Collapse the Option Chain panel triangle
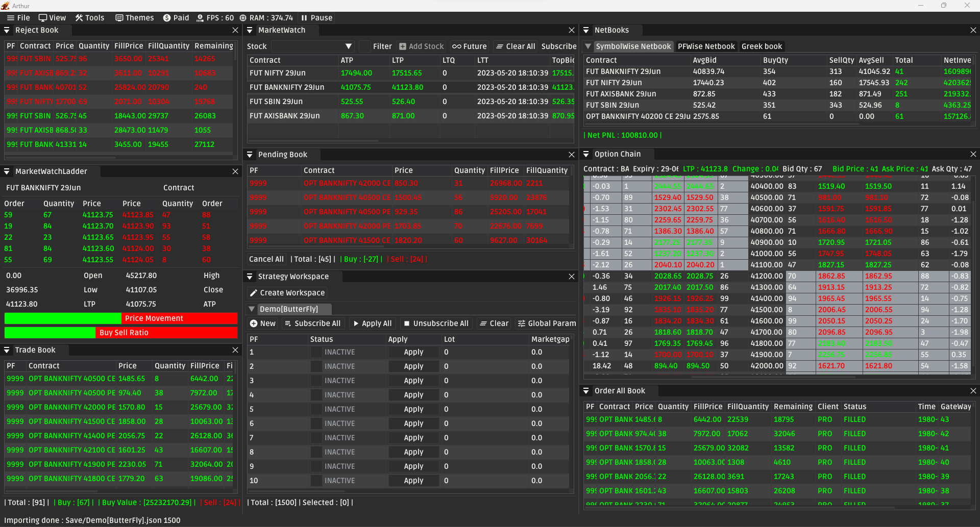The width and height of the screenshot is (980, 527). click(x=586, y=154)
